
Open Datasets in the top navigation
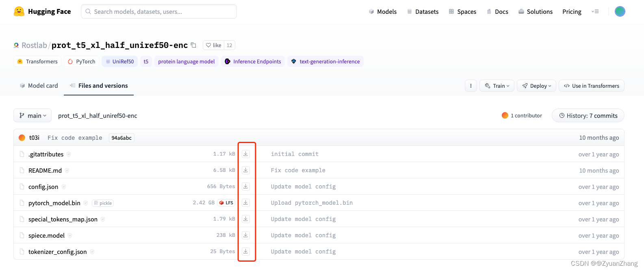tap(423, 11)
